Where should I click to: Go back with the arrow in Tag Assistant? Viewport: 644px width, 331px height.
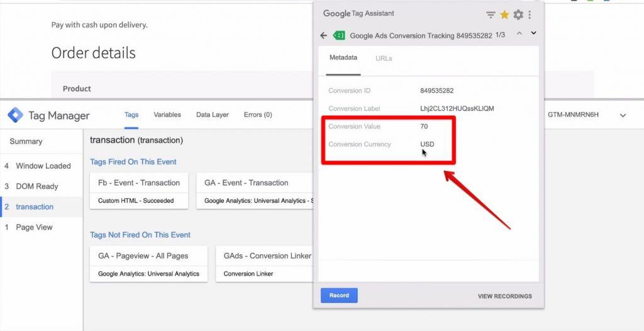pyautogui.click(x=324, y=36)
